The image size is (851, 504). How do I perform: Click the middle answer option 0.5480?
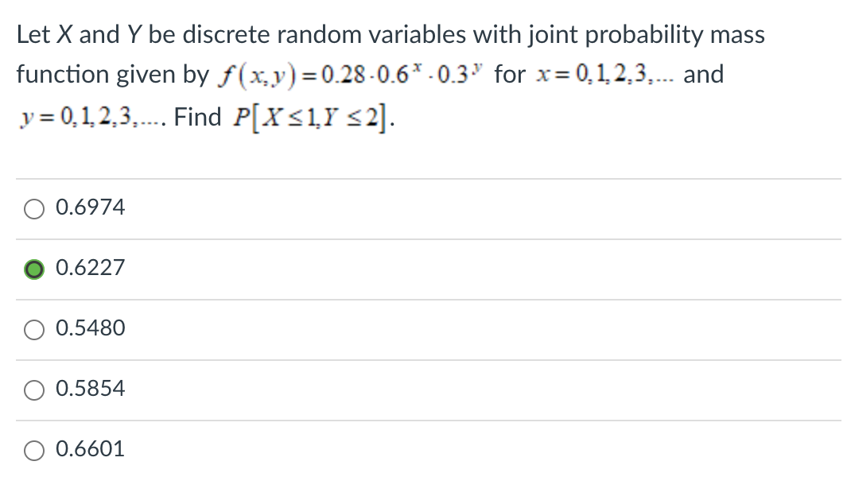click(x=90, y=328)
